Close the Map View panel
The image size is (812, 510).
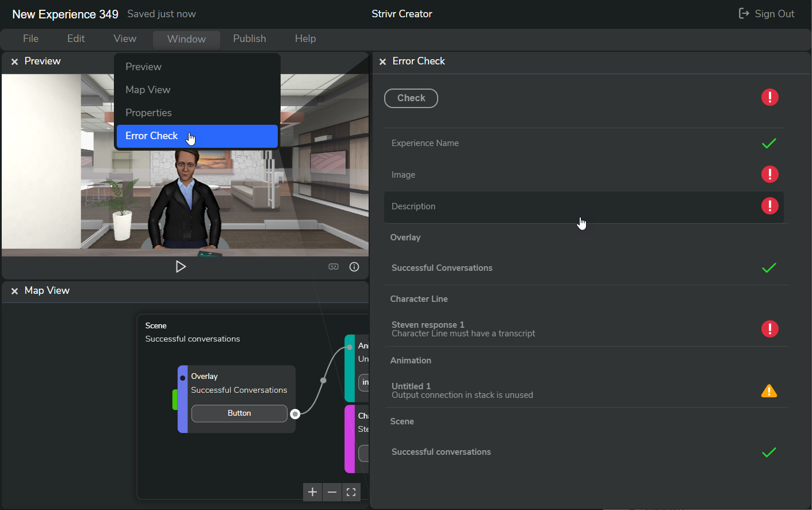pyautogui.click(x=14, y=291)
